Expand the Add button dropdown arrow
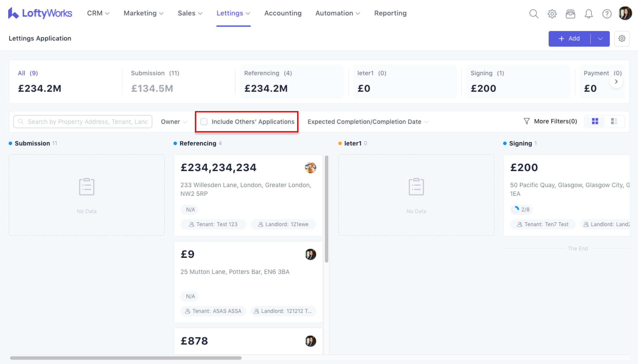The image size is (638, 364). [600, 39]
